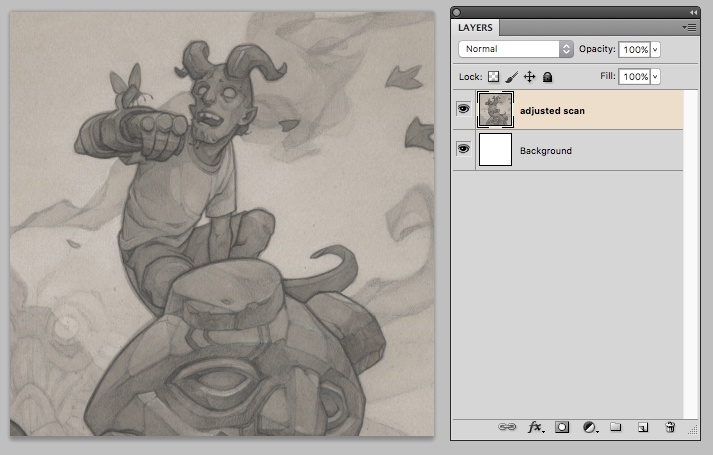
Task: Select the Background layer thumbnail
Action: coord(495,150)
